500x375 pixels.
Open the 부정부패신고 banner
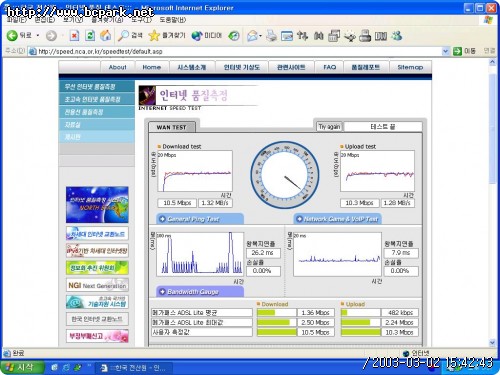click(x=97, y=336)
